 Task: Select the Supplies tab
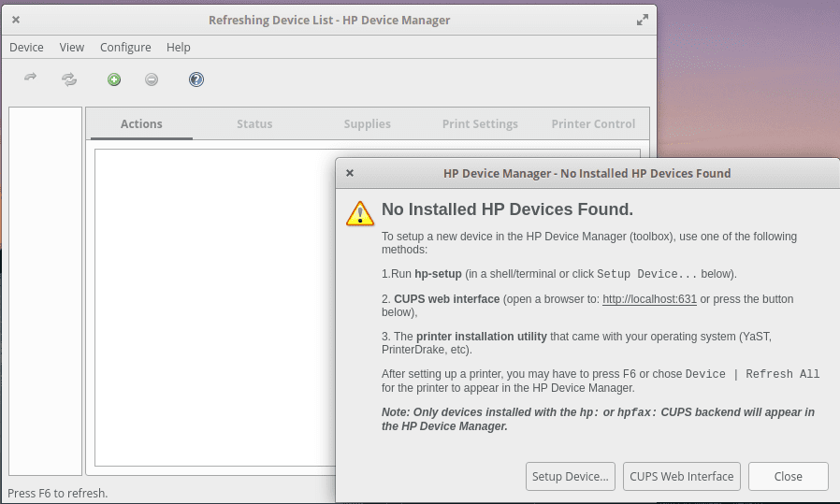(368, 123)
